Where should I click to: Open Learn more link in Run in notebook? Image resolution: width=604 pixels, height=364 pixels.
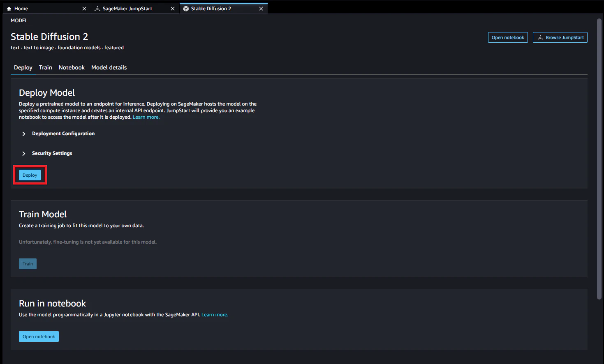(x=215, y=315)
